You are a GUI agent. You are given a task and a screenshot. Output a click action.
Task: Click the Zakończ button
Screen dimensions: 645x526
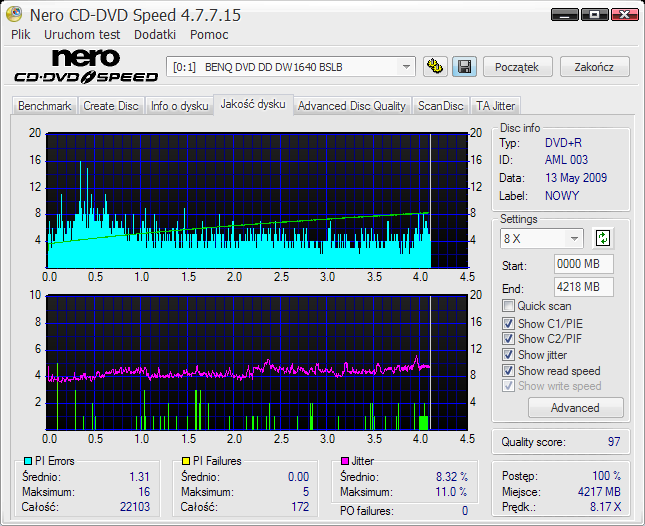(594, 67)
